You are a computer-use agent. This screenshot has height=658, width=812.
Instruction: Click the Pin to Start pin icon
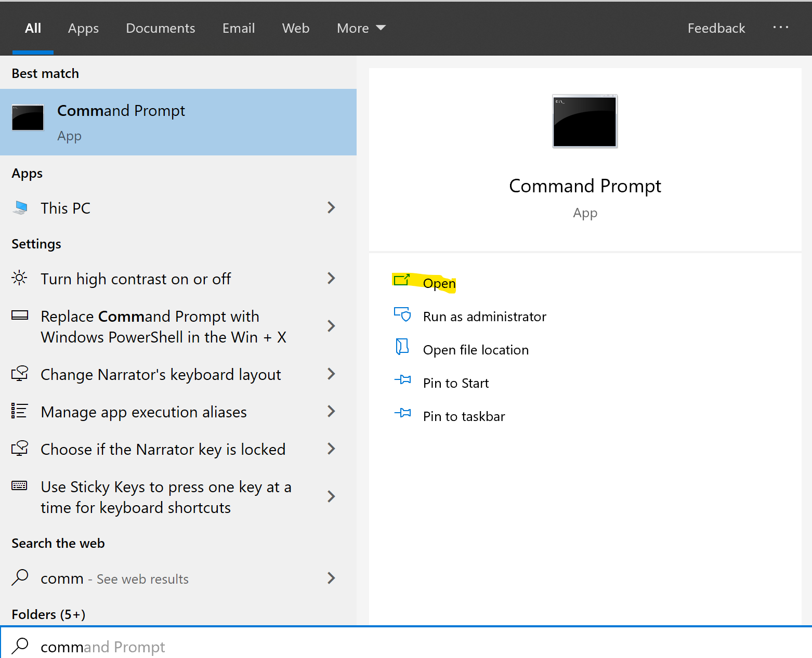click(x=402, y=380)
